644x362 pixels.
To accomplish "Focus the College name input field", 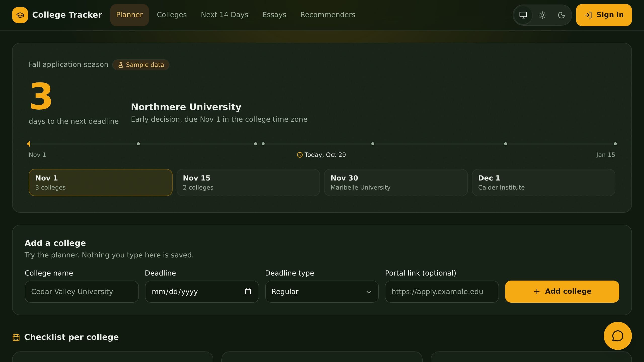I will pyautogui.click(x=82, y=292).
